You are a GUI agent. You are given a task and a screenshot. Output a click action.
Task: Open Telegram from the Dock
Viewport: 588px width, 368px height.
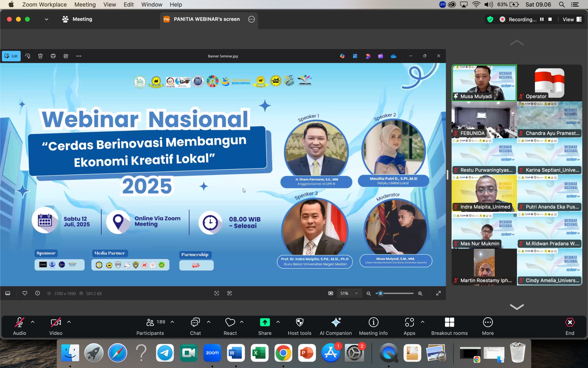pos(165,353)
